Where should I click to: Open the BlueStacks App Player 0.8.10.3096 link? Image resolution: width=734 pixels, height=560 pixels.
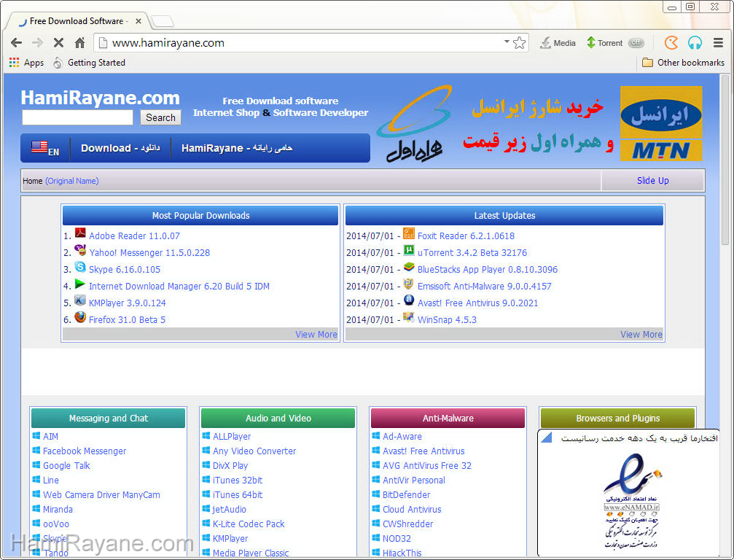pyautogui.click(x=488, y=270)
